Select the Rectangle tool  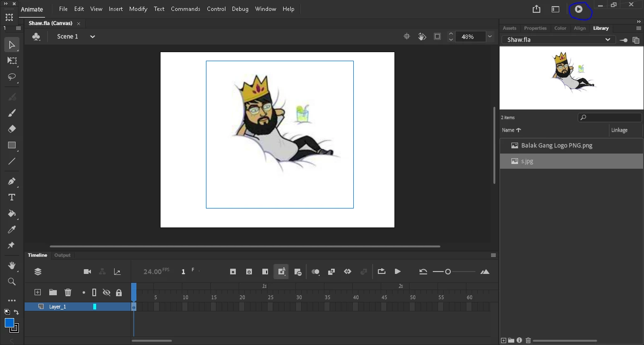12,145
